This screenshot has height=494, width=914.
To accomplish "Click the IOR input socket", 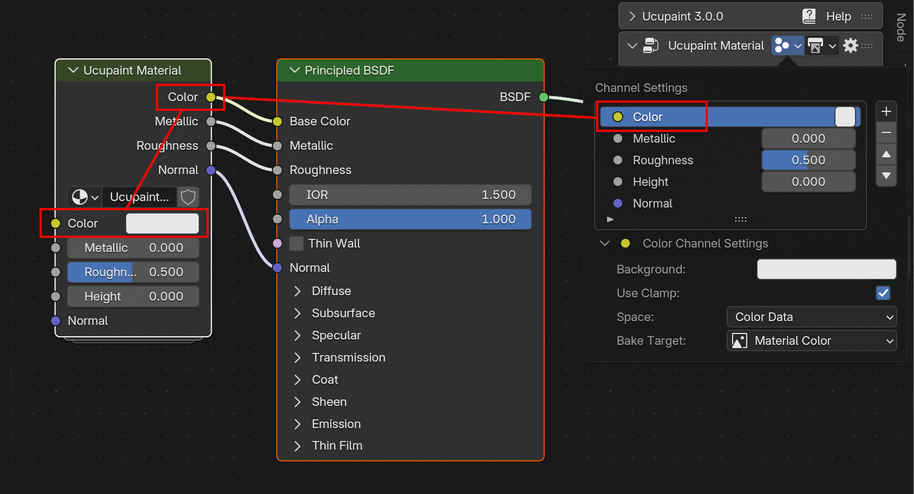I will pyautogui.click(x=277, y=195).
